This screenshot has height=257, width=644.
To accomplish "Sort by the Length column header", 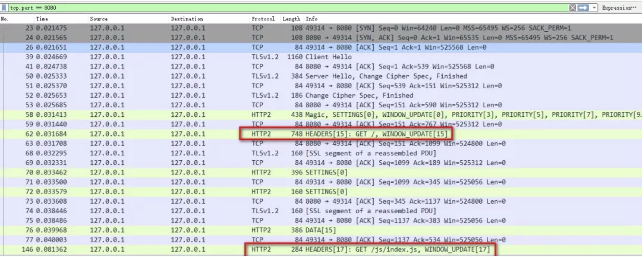I will (x=292, y=19).
